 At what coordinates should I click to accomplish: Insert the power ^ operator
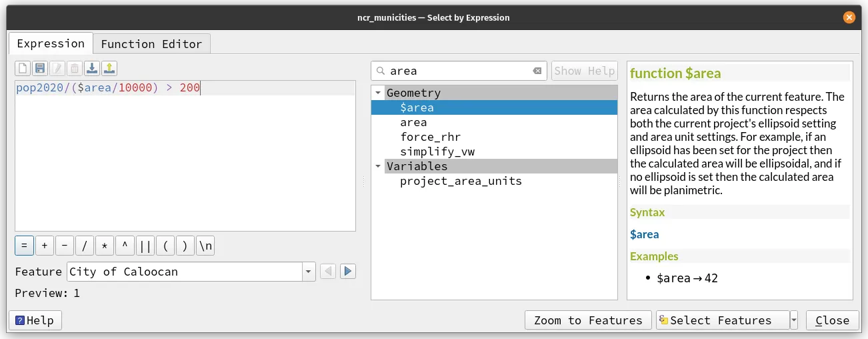124,246
